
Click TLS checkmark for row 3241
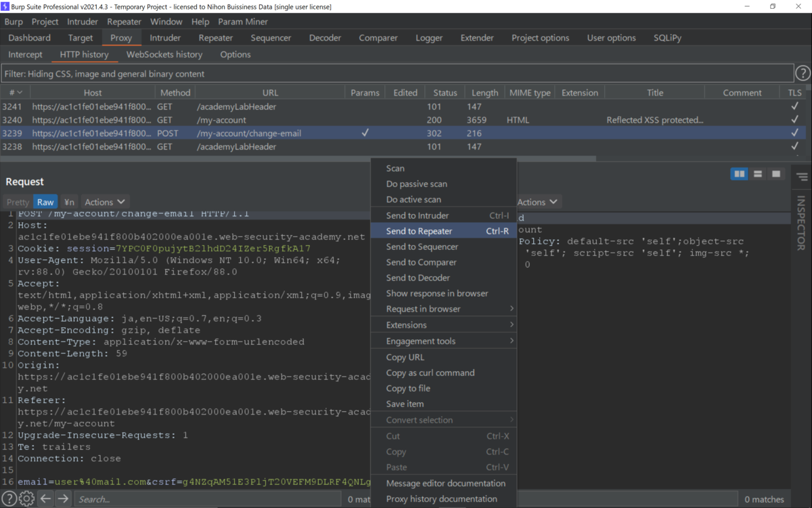795,106
